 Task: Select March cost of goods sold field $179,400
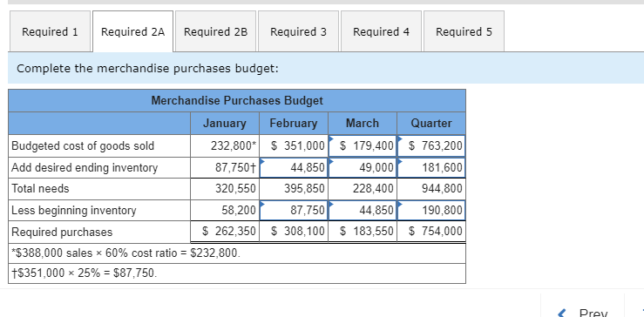(x=363, y=145)
